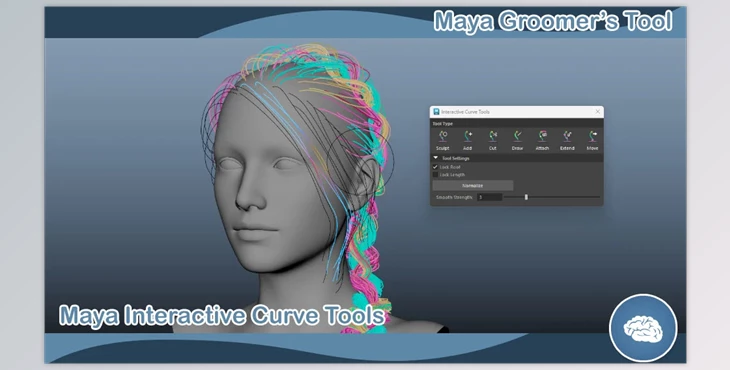Select the Cut curve tool
Image resolution: width=730 pixels, height=370 pixels.
click(x=493, y=140)
